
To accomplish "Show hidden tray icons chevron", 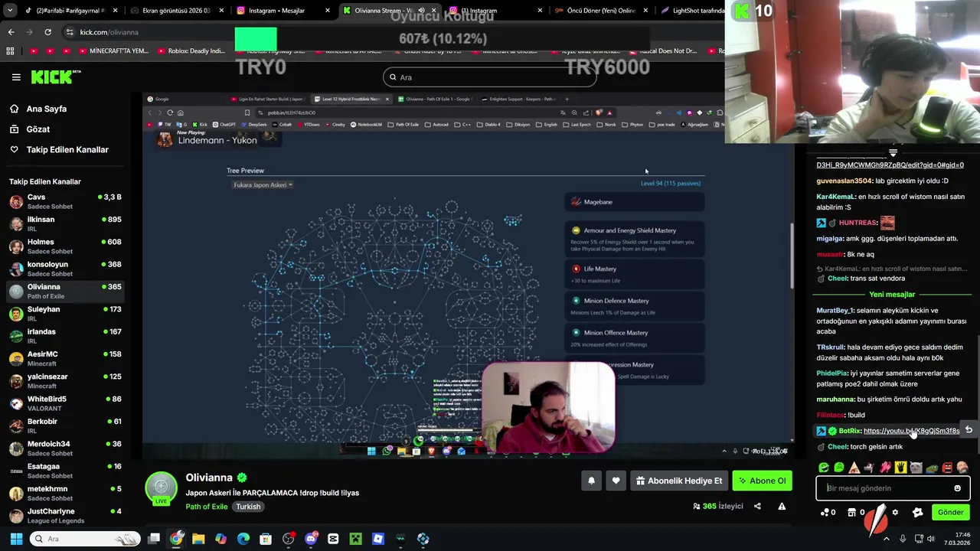I will point(887,539).
